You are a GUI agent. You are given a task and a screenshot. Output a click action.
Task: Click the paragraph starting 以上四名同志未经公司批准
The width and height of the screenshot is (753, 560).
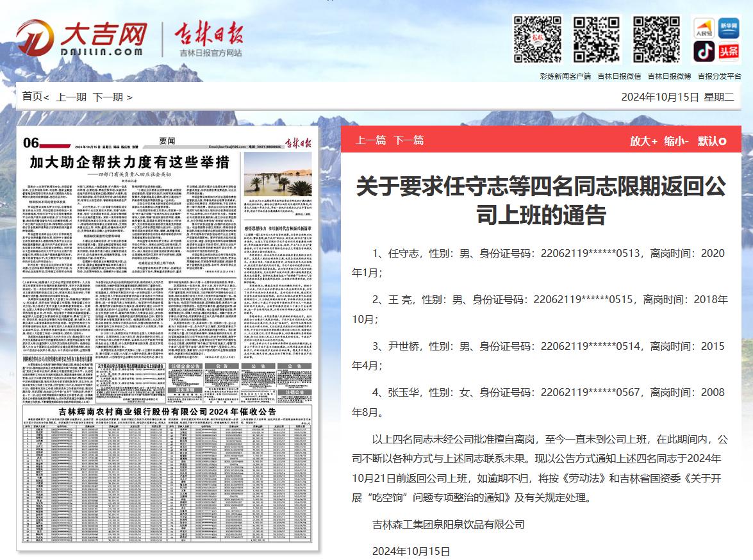pyautogui.click(x=540, y=468)
